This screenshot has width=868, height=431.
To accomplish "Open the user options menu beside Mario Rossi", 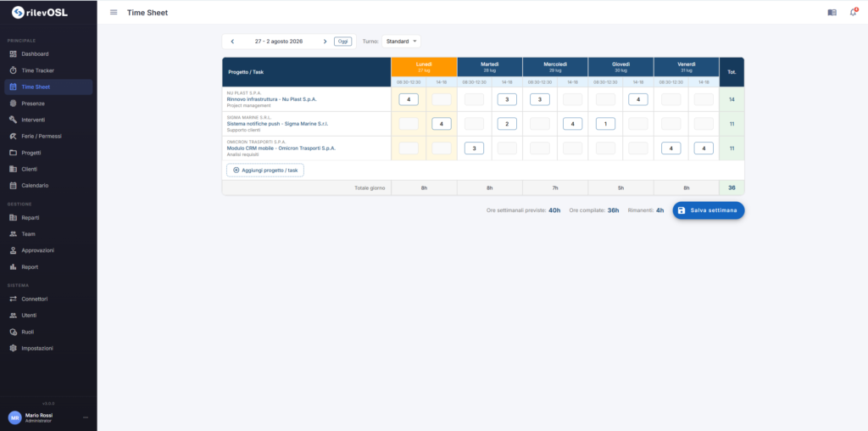I will [x=86, y=417].
